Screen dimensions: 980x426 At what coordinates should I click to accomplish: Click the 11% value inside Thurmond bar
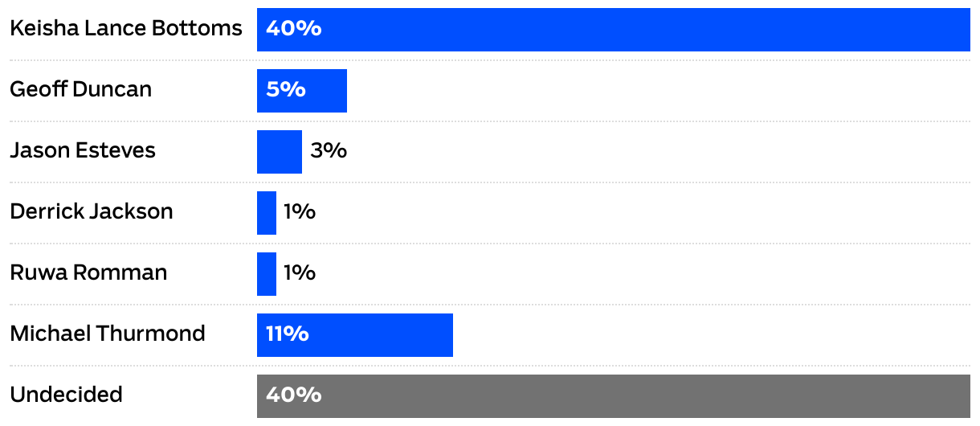pyautogui.click(x=287, y=334)
